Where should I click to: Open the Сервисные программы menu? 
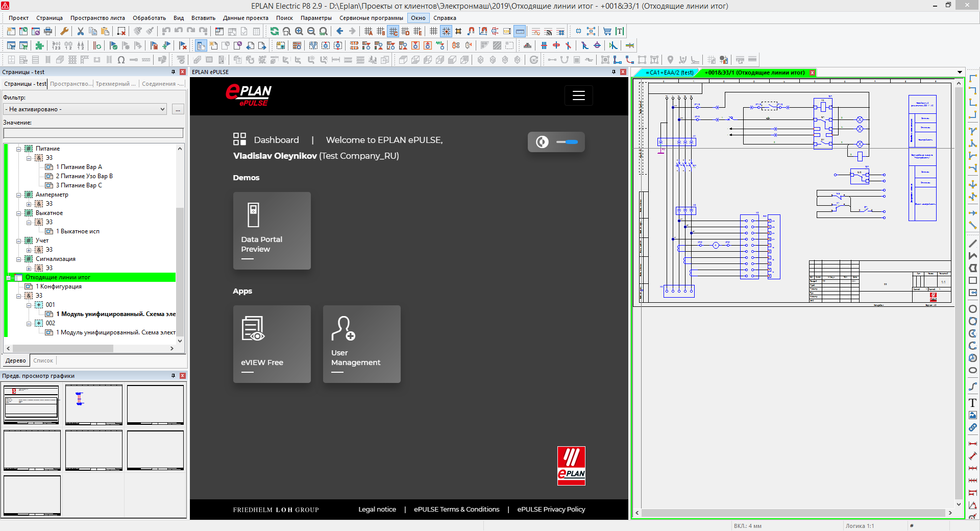click(x=371, y=18)
